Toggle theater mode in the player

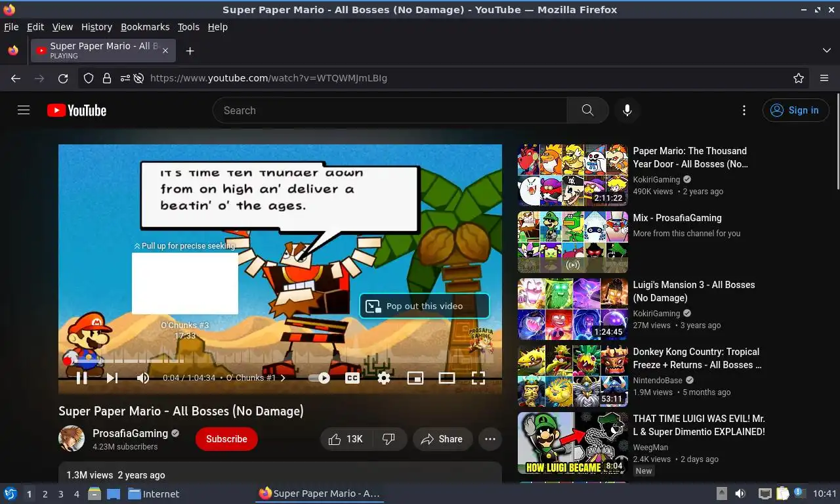(447, 378)
